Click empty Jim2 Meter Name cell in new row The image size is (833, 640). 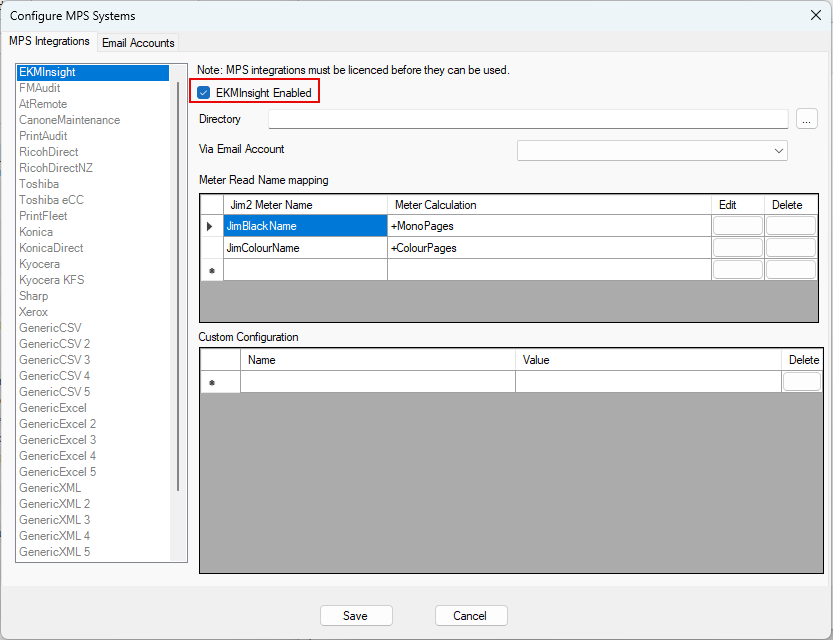coord(305,270)
